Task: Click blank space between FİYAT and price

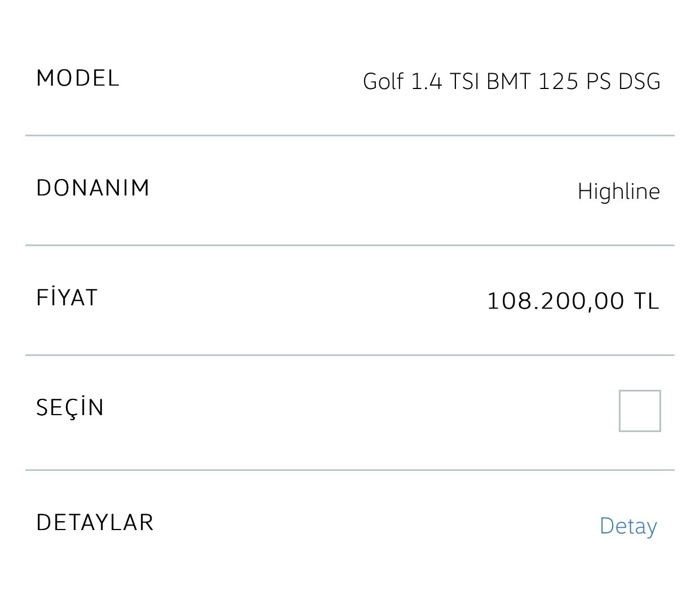Action: point(292,300)
